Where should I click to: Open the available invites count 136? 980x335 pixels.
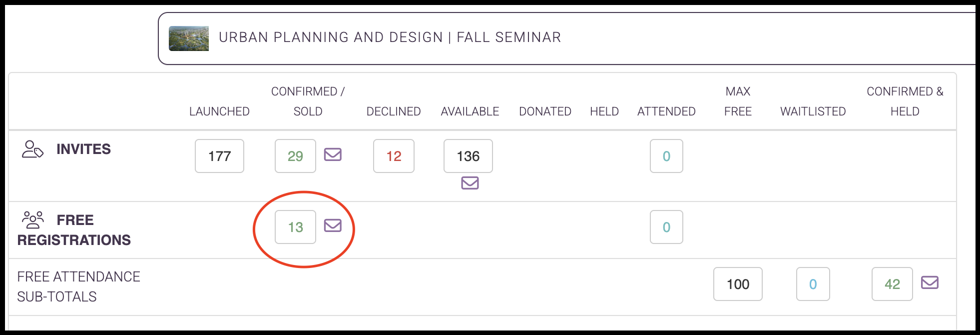point(468,156)
